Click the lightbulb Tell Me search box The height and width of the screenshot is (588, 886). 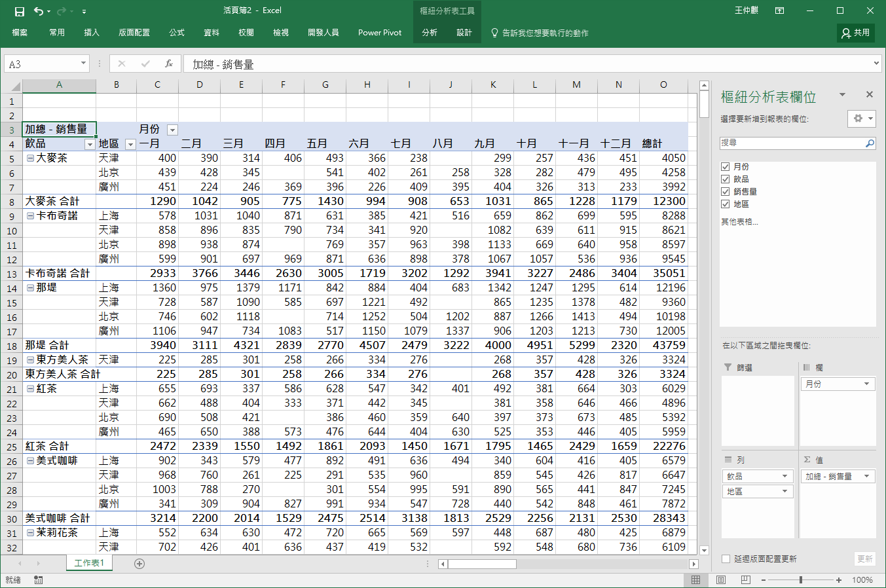(540, 33)
